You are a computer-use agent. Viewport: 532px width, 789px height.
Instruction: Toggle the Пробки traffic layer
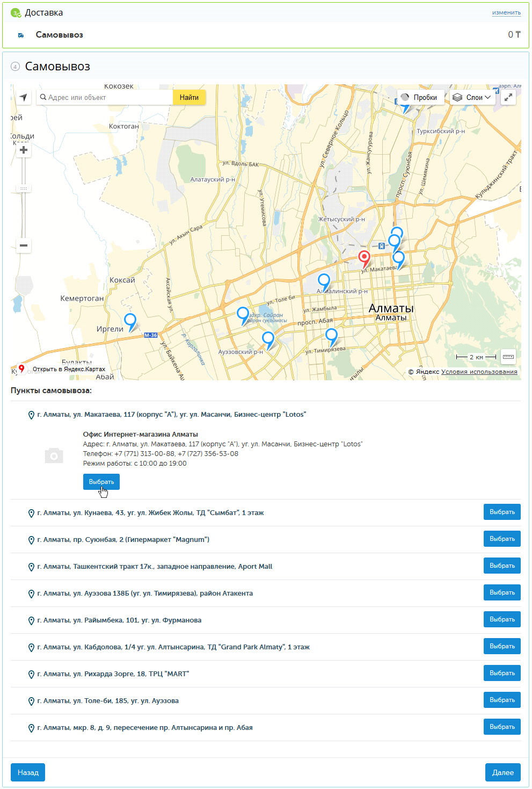pyautogui.click(x=420, y=97)
